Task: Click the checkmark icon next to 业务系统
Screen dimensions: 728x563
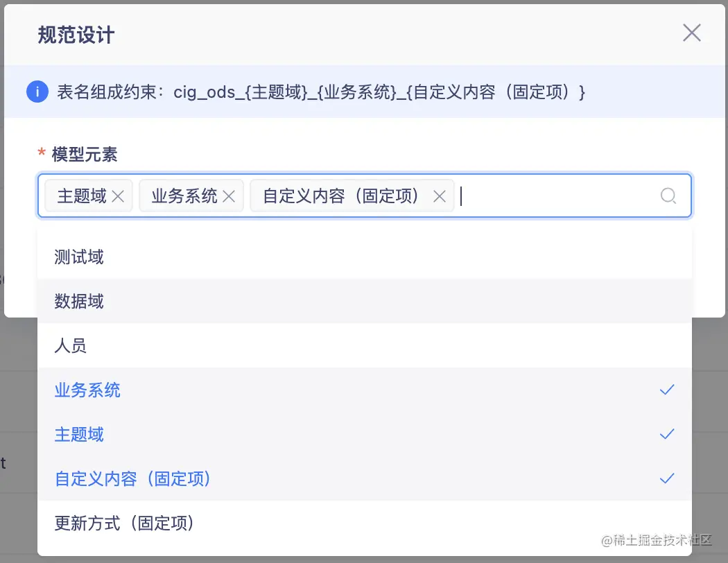Action: coord(667,390)
